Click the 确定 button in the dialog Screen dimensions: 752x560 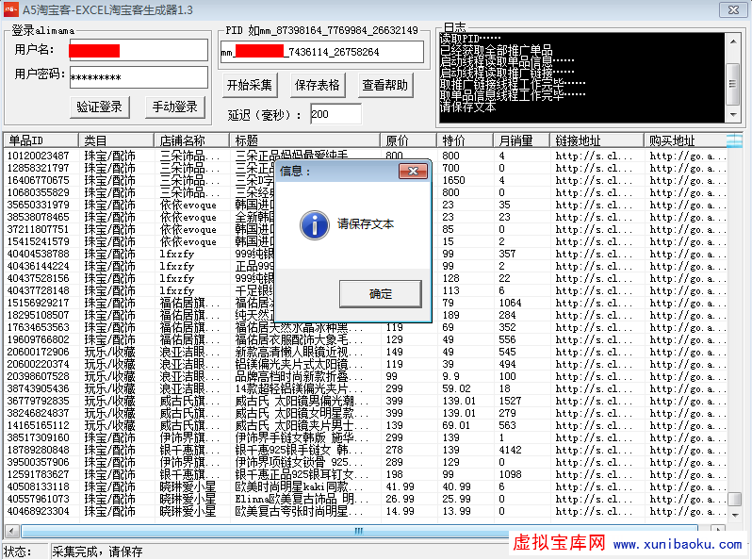tap(381, 293)
